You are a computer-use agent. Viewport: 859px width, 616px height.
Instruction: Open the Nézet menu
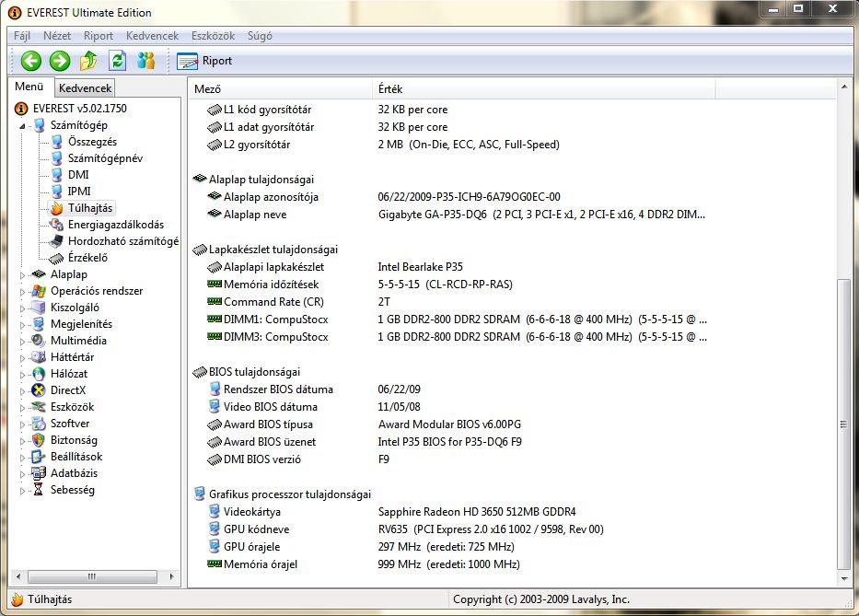[57, 36]
